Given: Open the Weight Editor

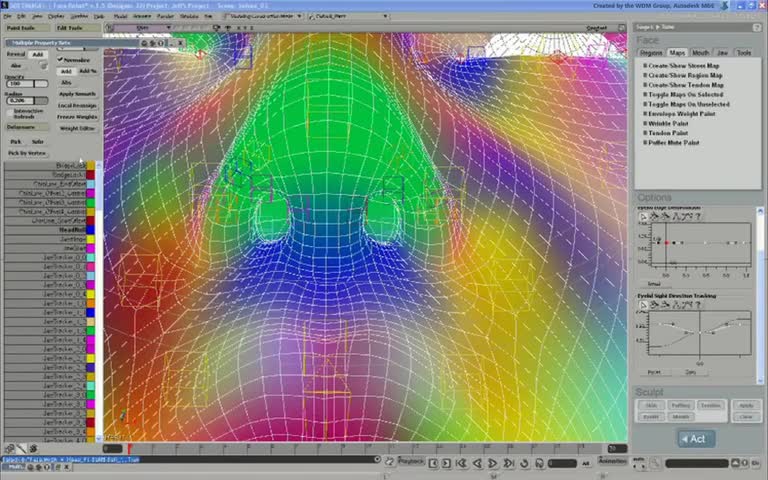Looking at the screenshot, I should click(x=77, y=128).
